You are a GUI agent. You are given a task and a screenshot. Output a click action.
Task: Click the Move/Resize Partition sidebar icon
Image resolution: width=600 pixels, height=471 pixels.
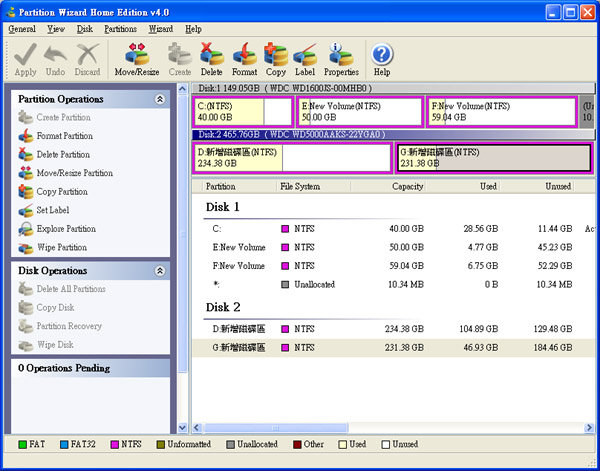click(26, 173)
